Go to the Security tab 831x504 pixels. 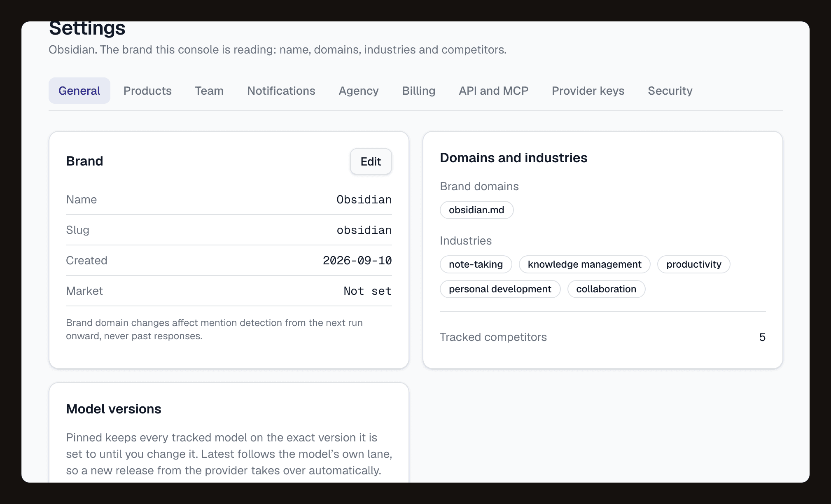(670, 91)
